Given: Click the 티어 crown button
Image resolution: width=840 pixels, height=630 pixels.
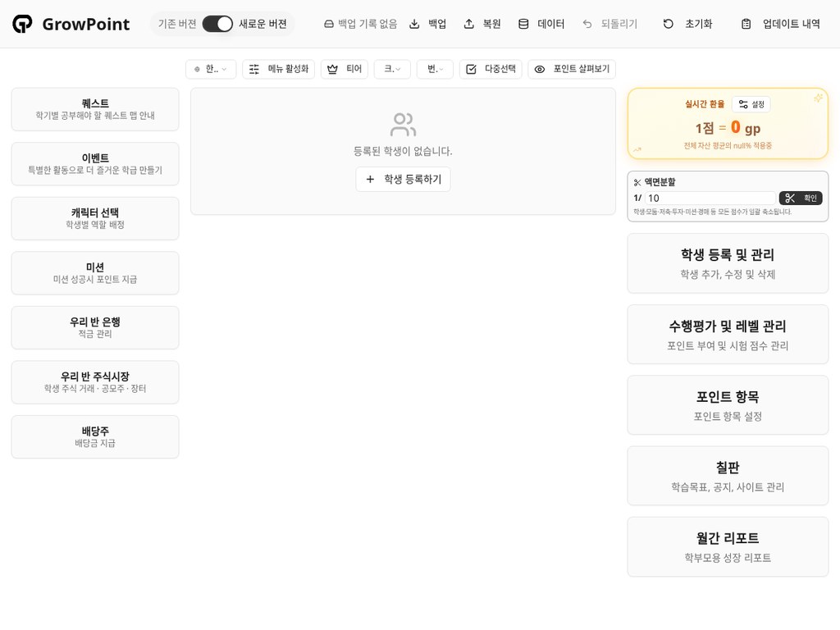Looking at the screenshot, I should [345, 69].
